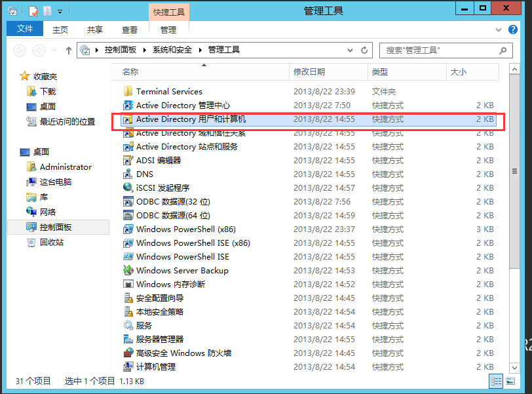This screenshot has width=532, height=394.
Task: Sort by 修改日期 column header
Action: [328, 71]
